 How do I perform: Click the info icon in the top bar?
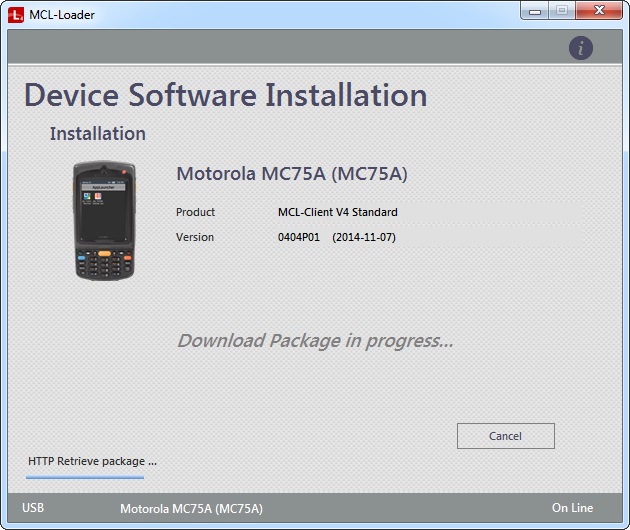click(581, 48)
